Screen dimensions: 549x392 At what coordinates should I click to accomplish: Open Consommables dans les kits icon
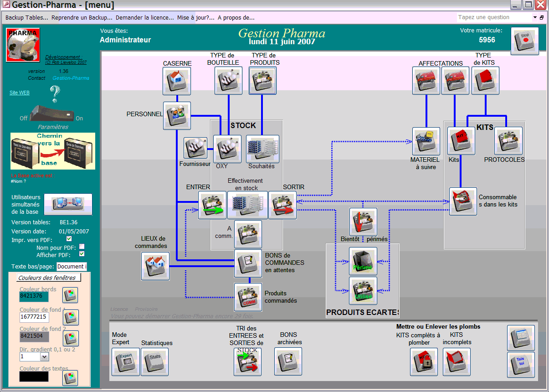[463, 201]
